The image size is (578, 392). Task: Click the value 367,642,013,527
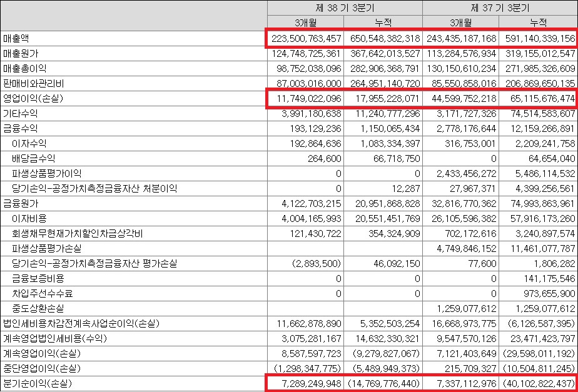(385, 53)
